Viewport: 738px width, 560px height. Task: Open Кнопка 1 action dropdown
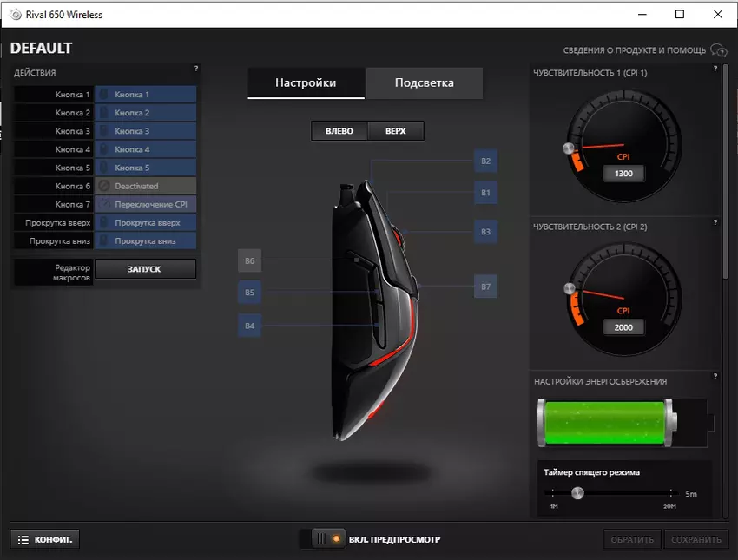click(x=145, y=95)
